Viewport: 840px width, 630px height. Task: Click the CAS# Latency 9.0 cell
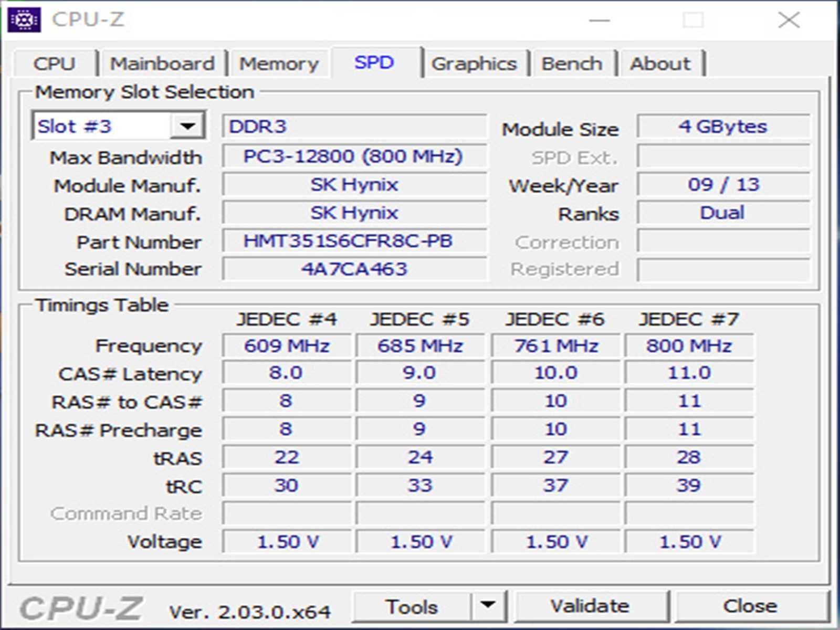pyautogui.click(x=420, y=373)
